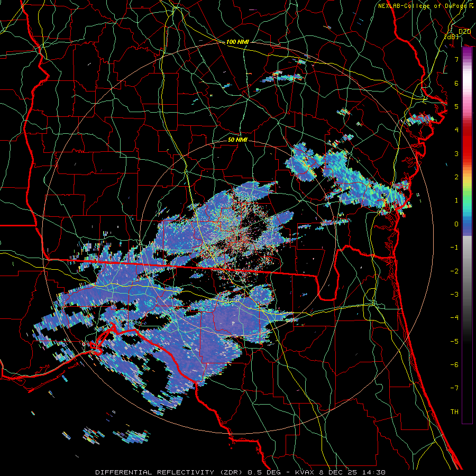Click the DZD legend title

[x=465, y=32]
